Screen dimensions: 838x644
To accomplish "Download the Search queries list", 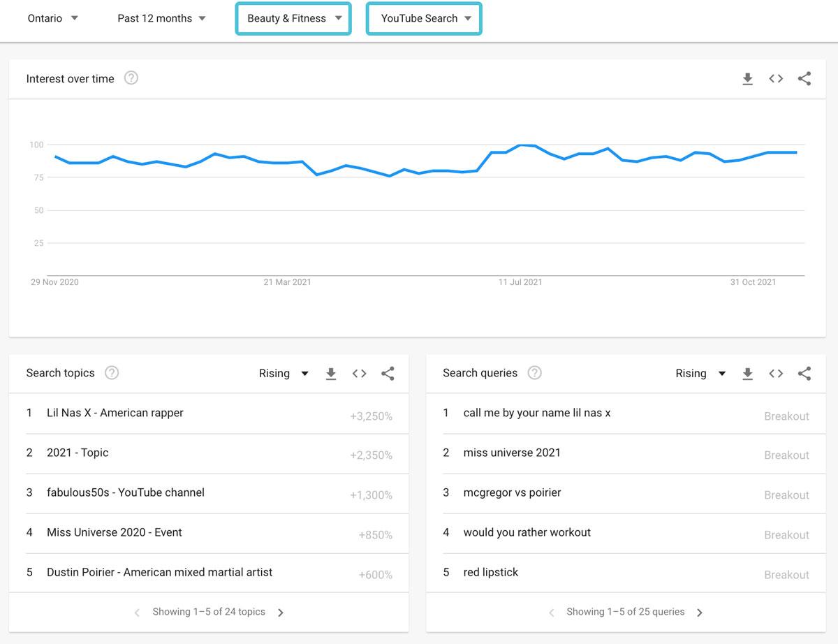I will click(747, 374).
